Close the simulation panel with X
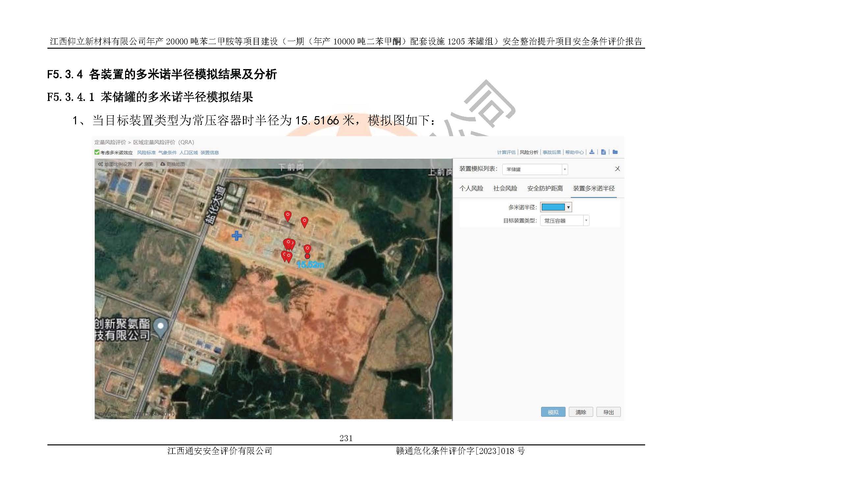This screenshot has height=498, width=868. pyautogui.click(x=617, y=169)
